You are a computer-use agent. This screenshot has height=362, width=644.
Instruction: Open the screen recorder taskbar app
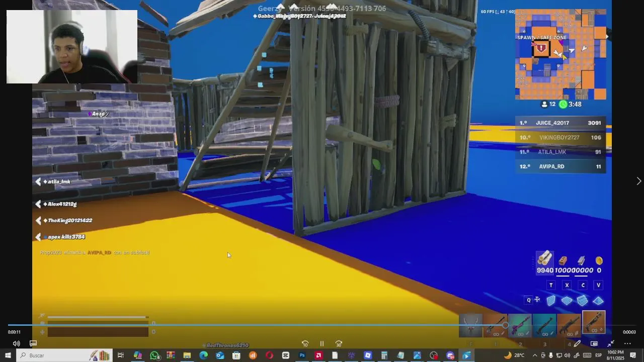coord(434,355)
